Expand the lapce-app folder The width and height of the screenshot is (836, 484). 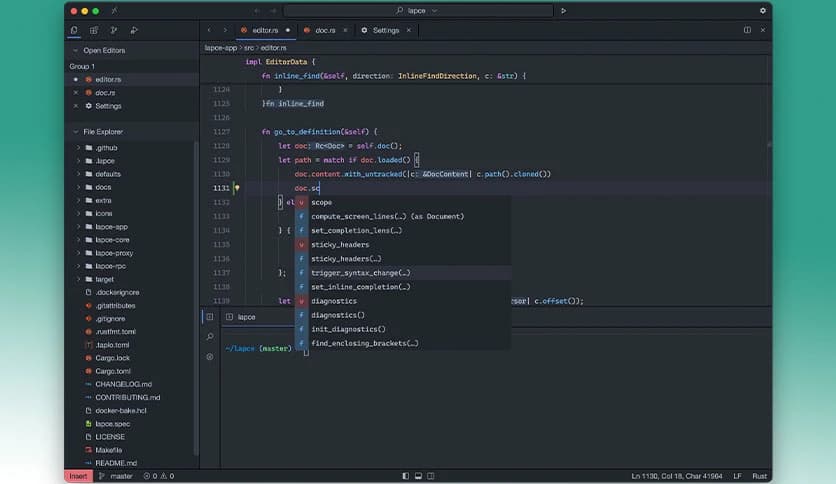point(110,227)
